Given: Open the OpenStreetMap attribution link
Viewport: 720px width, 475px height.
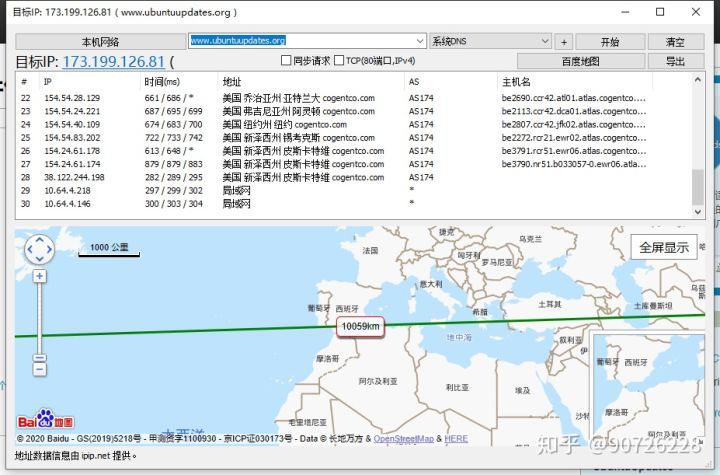Looking at the screenshot, I should tap(404, 439).
